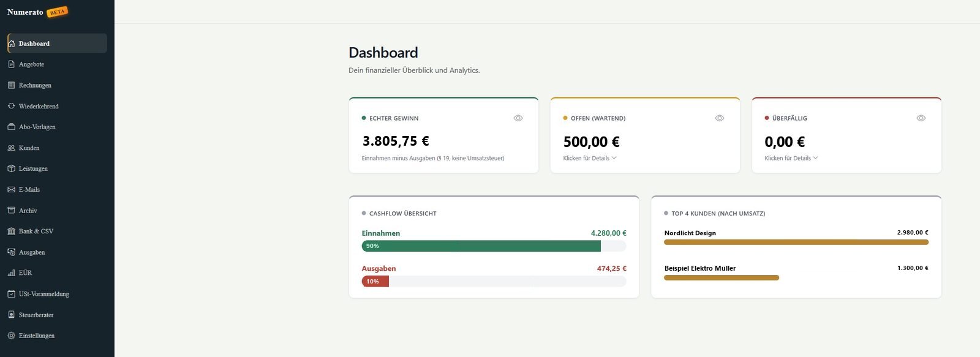Go to Archiv label in sidebar
The height and width of the screenshot is (357, 980).
click(x=28, y=210)
